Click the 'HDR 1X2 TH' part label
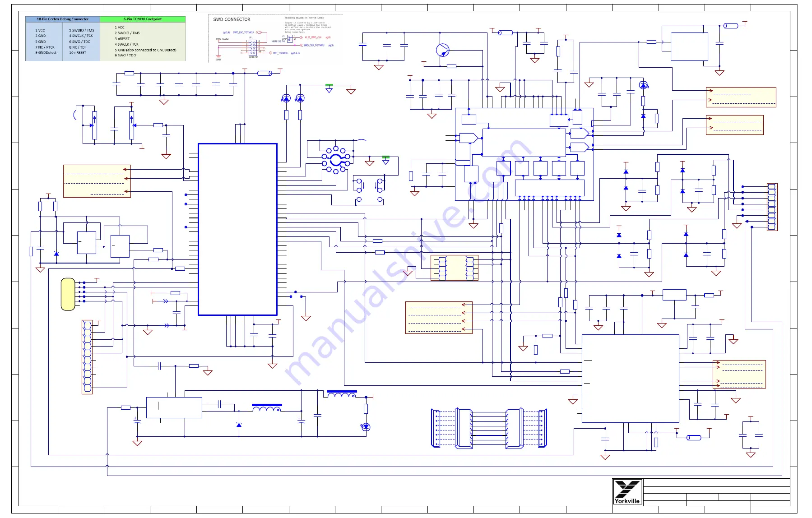Viewport: 812px width, 518px height. click(278, 42)
